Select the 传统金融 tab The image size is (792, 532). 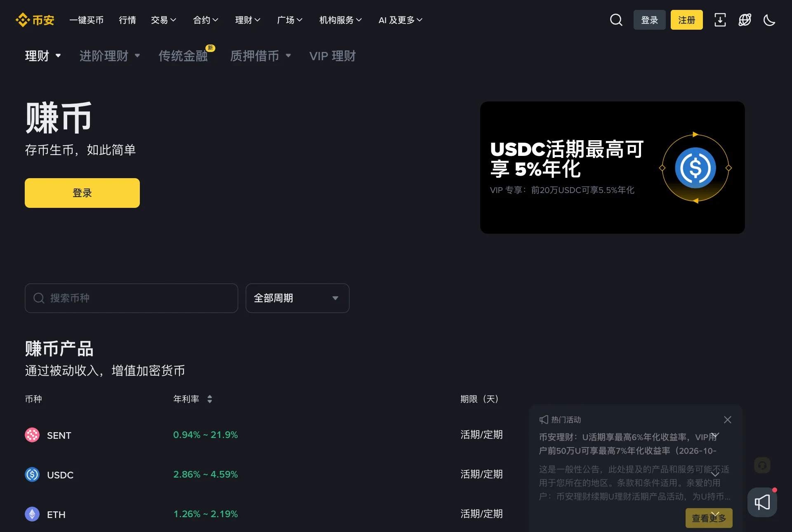tap(183, 56)
